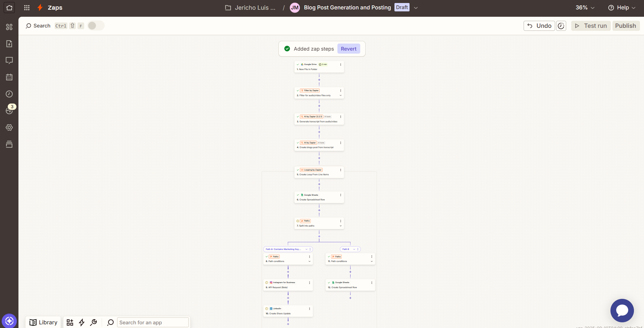
Task: Open the Zap history clock icon
Action: pos(9,94)
